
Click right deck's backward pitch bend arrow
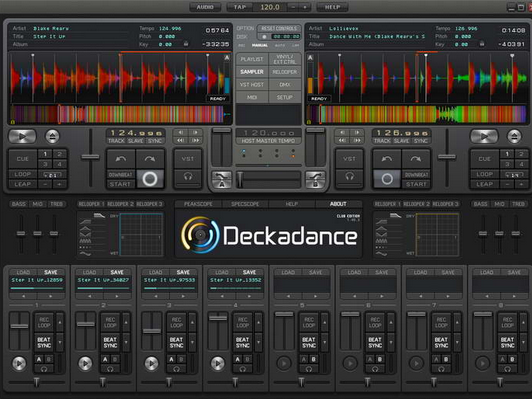[387, 159]
